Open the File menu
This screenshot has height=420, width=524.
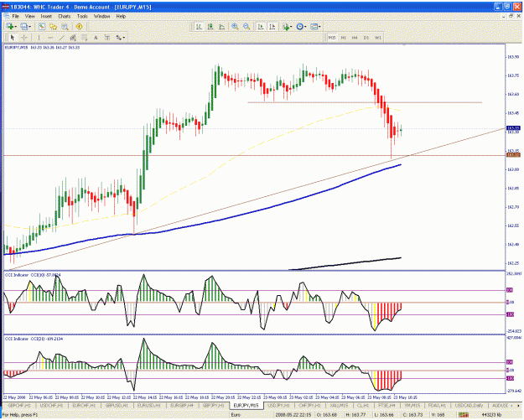(x=16, y=16)
